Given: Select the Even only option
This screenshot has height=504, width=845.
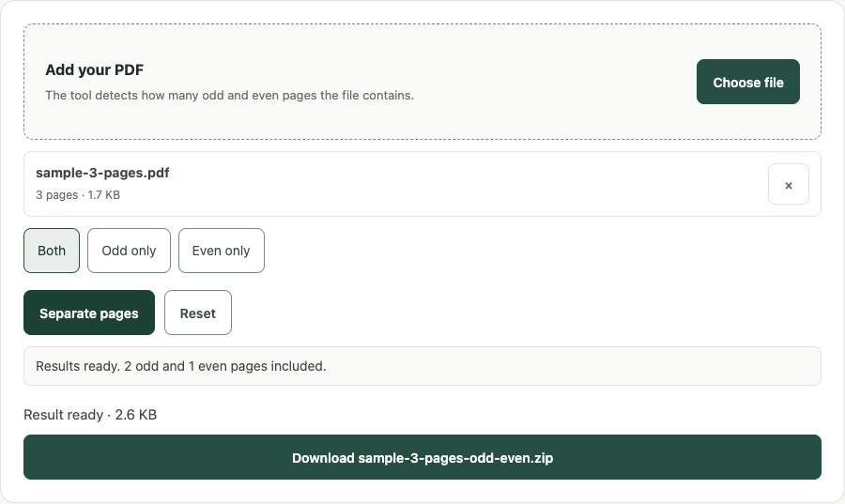Looking at the screenshot, I should 222,251.
